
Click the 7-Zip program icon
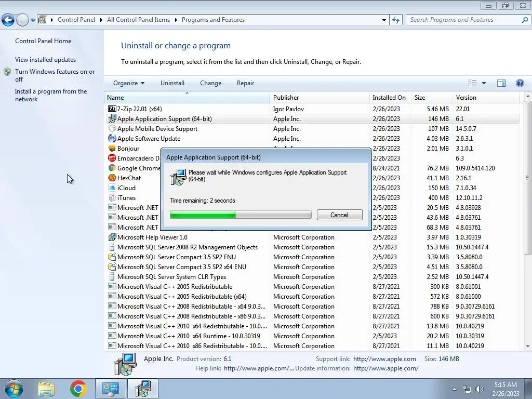click(x=112, y=109)
